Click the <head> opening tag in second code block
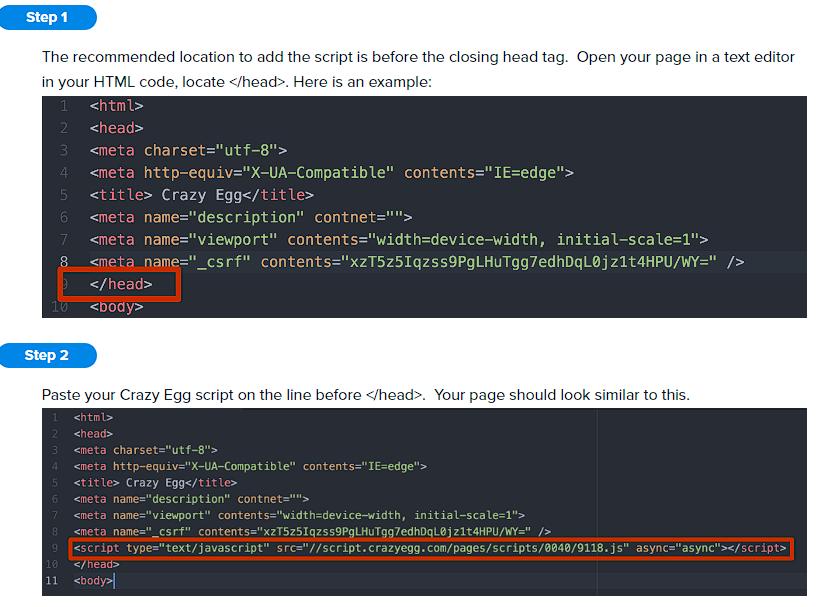This screenshot has width=833, height=607. point(93,434)
